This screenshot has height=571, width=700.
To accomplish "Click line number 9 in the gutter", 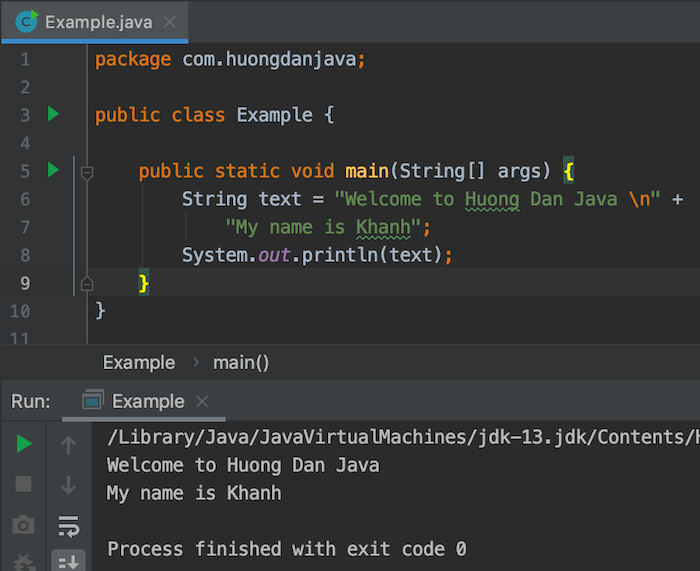I will (25, 283).
